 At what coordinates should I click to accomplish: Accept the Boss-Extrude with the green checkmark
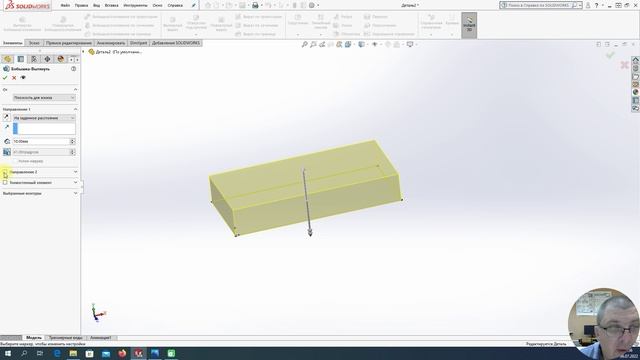5,78
